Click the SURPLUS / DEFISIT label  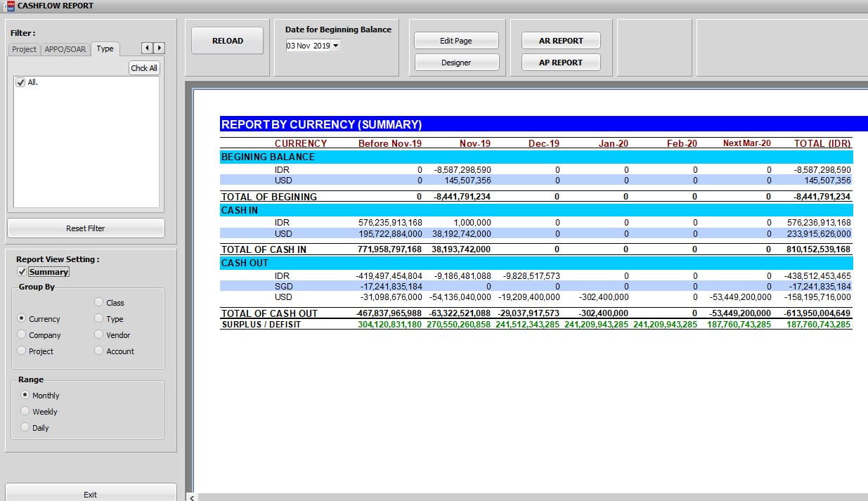pyautogui.click(x=261, y=325)
